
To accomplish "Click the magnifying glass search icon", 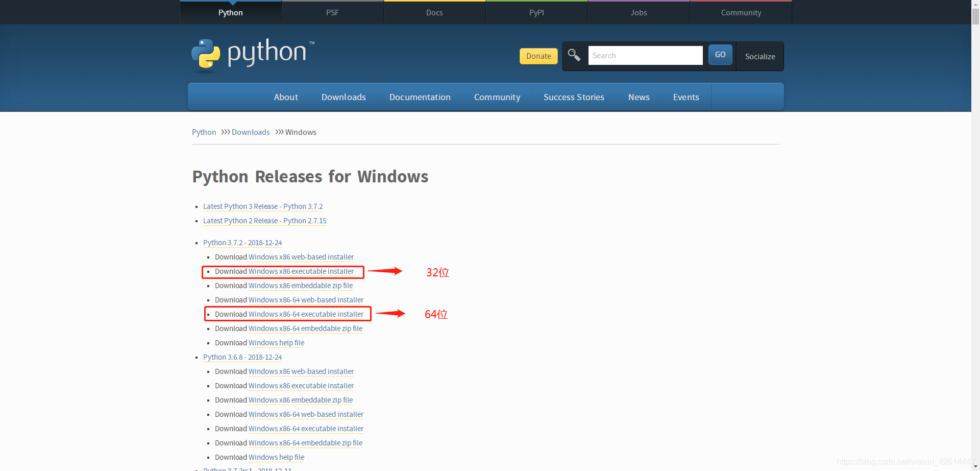I will (574, 55).
